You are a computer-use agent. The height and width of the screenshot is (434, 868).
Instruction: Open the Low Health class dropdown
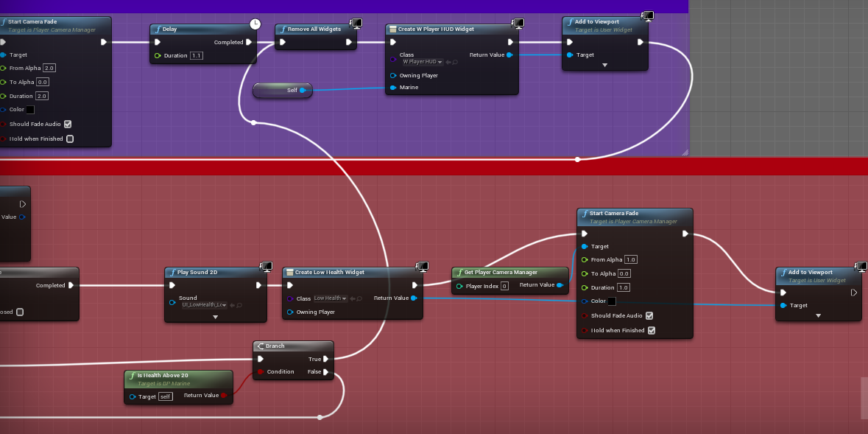click(331, 298)
